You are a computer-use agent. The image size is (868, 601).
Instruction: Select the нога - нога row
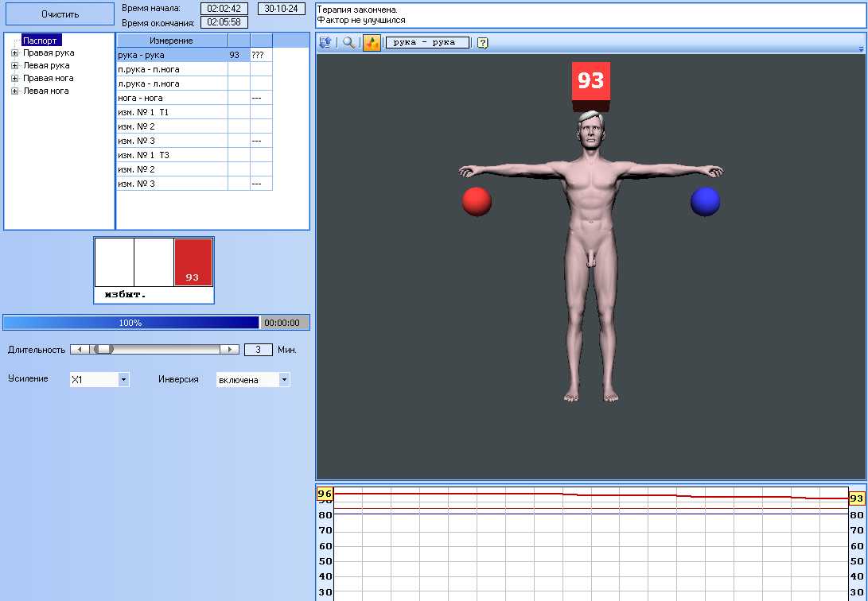coord(194,98)
